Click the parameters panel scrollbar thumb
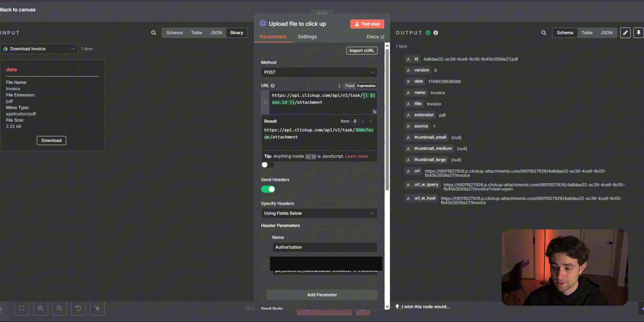The width and height of the screenshot is (644, 322). [387, 120]
